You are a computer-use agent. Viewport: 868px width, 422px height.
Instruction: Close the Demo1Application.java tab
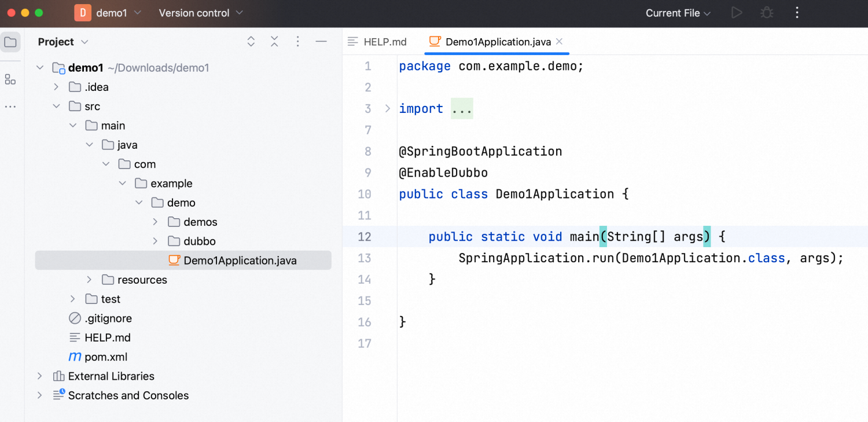click(559, 42)
